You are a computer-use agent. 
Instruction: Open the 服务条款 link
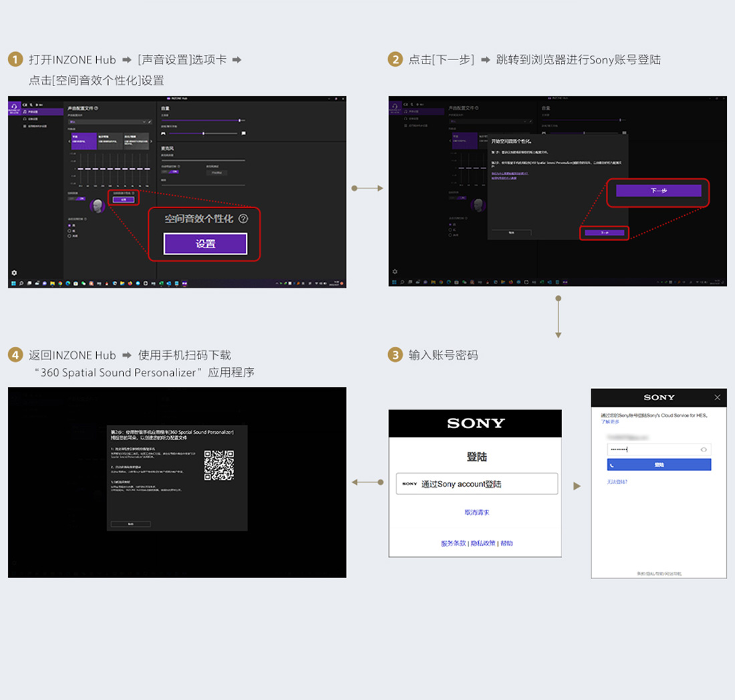click(453, 543)
